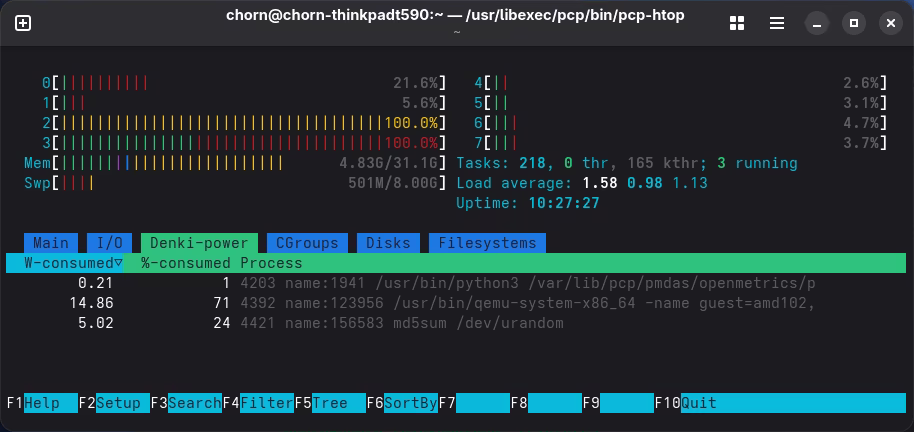This screenshot has width=914, height=432.
Task: Select the qemu-system-x86_64 process row
Action: point(456,303)
